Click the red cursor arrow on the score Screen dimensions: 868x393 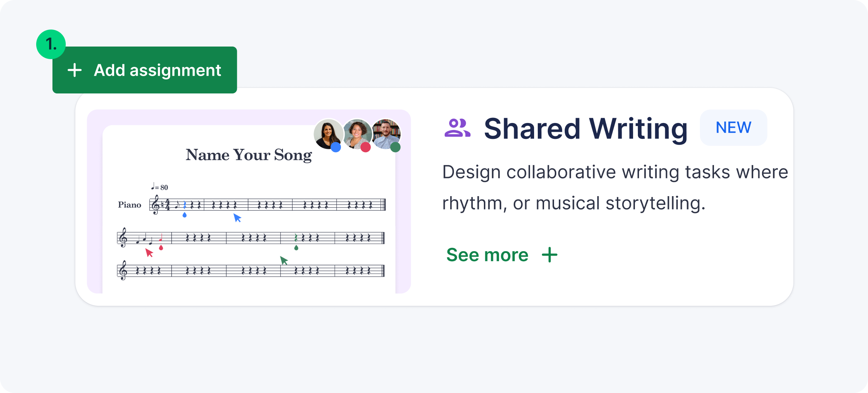149,253
